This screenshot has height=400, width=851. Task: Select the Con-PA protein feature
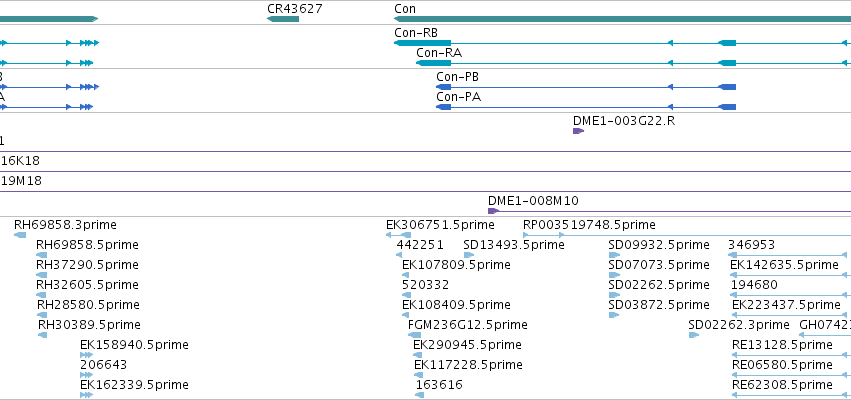click(586, 107)
